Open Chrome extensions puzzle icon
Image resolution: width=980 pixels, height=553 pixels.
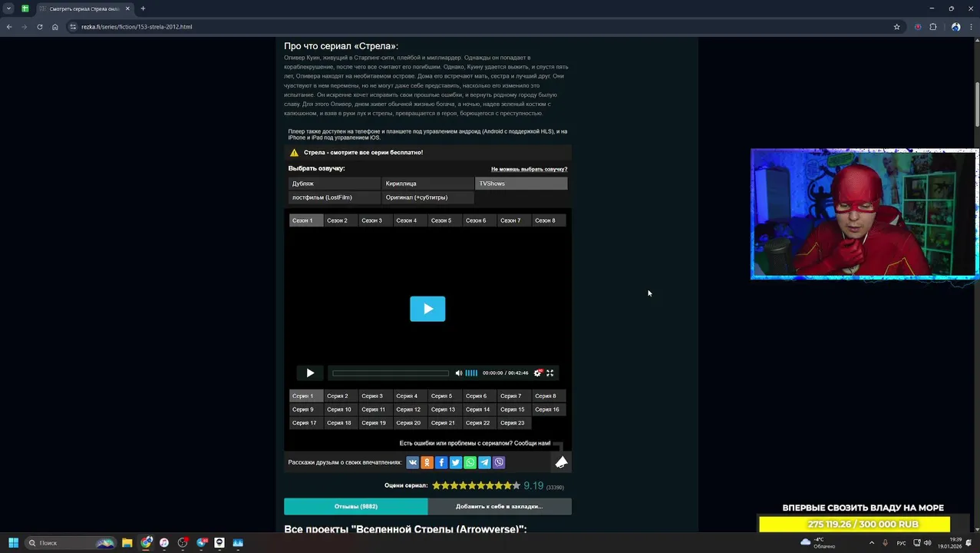933,27
